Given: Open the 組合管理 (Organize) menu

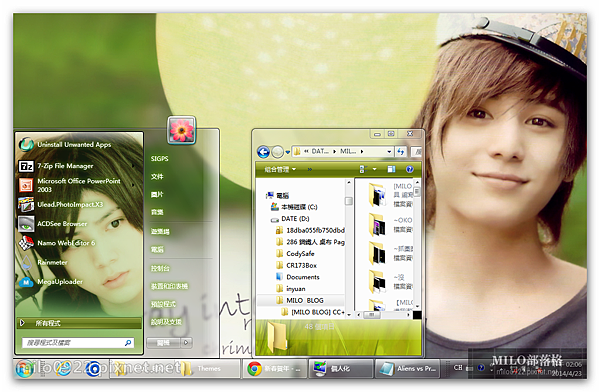Looking at the screenshot, I should (x=280, y=169).
